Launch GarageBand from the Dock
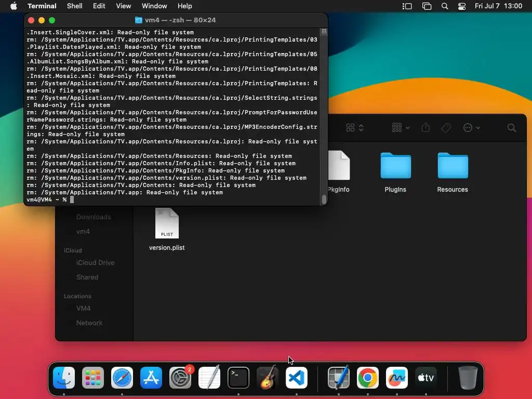This screenshot has width=532, height=399. coord(268,378)
